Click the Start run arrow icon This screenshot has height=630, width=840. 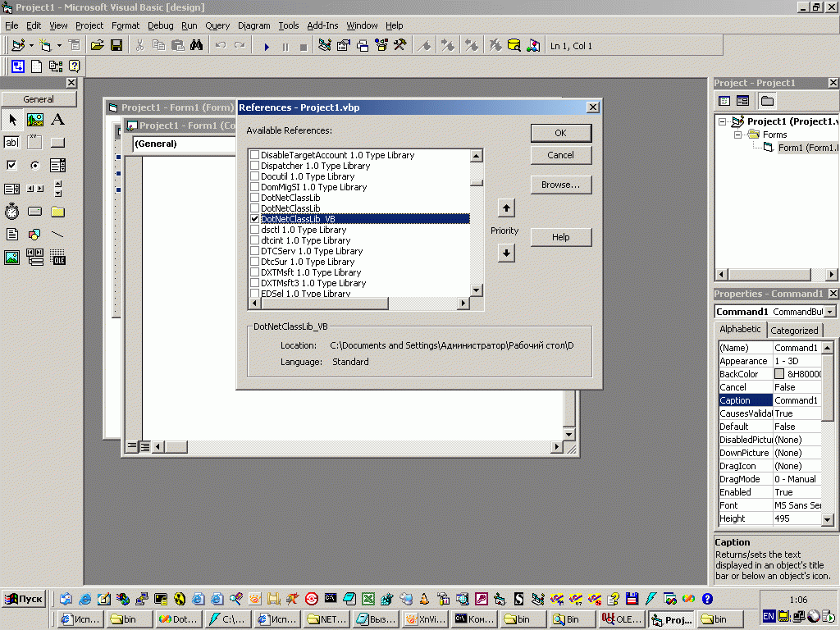pyautogui.click(x=267, y=47)
